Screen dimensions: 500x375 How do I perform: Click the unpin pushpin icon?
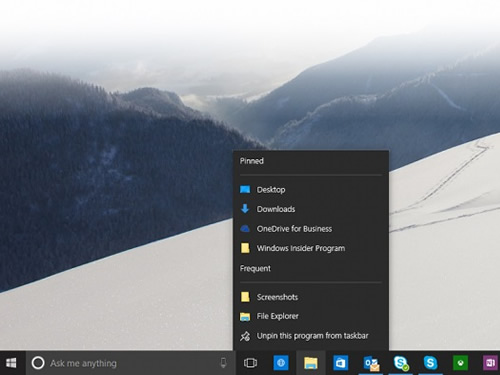245,336
